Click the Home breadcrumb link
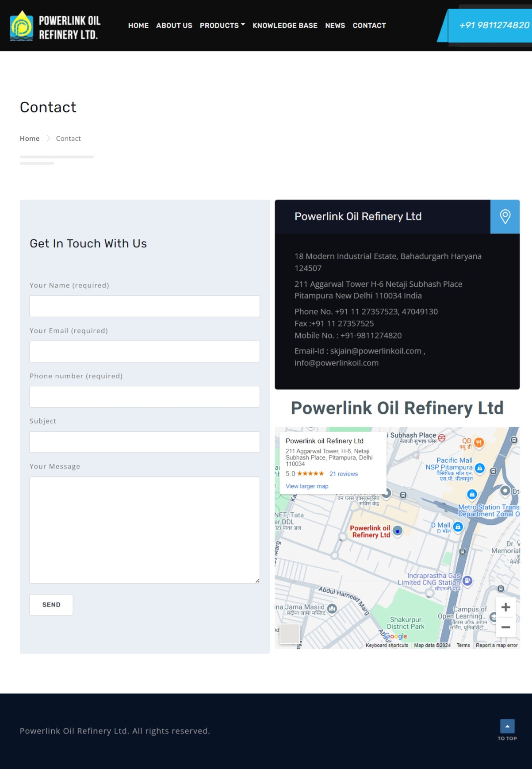This screenshot has width=532, height=769. (x=30, y=138)
